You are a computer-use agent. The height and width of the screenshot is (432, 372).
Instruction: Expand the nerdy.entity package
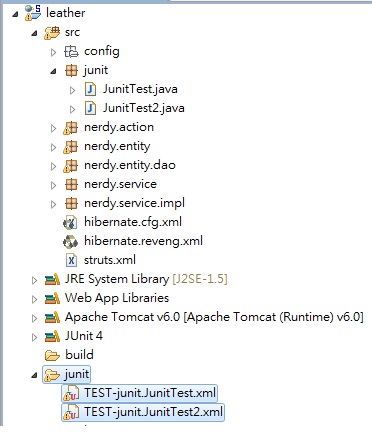coord(53,147)
